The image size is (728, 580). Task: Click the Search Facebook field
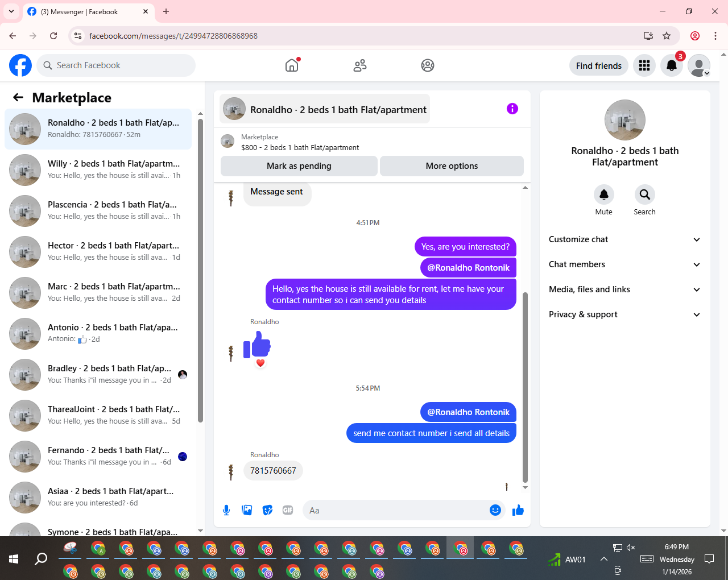[116, 65]
